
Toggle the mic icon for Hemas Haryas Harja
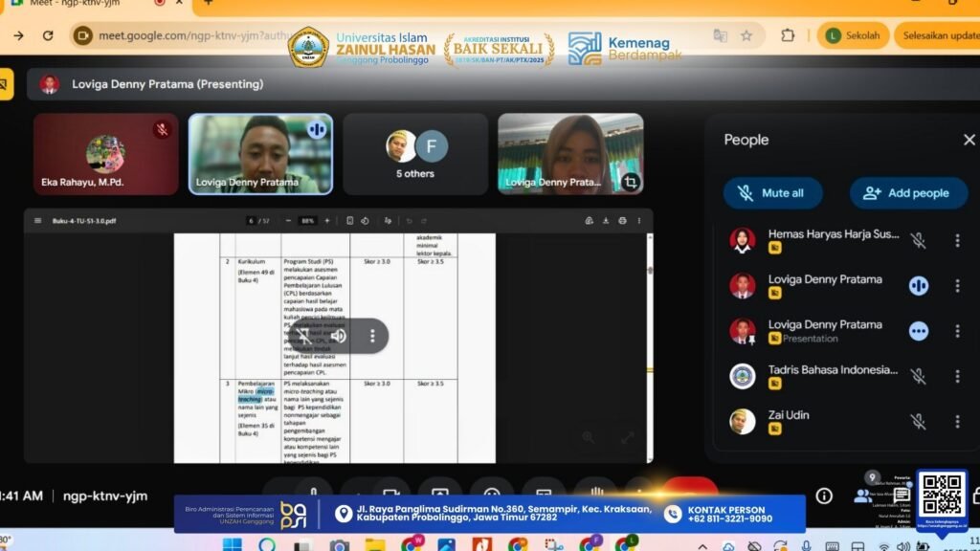918,240
